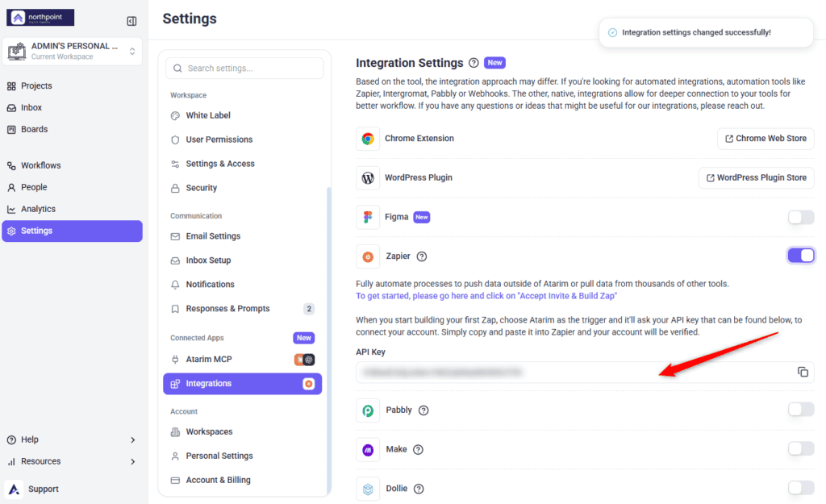Open Security settings
826x504 pixels.
(242, 188)
